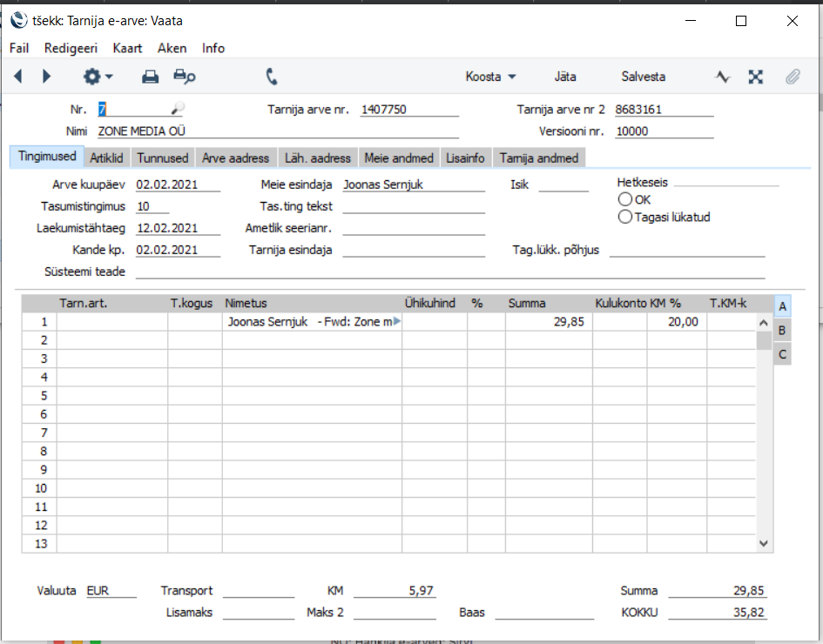Screen dimensions: 823x644
Task: Click the expand-arrows link manager icon
Action: [x=755, y=77]
